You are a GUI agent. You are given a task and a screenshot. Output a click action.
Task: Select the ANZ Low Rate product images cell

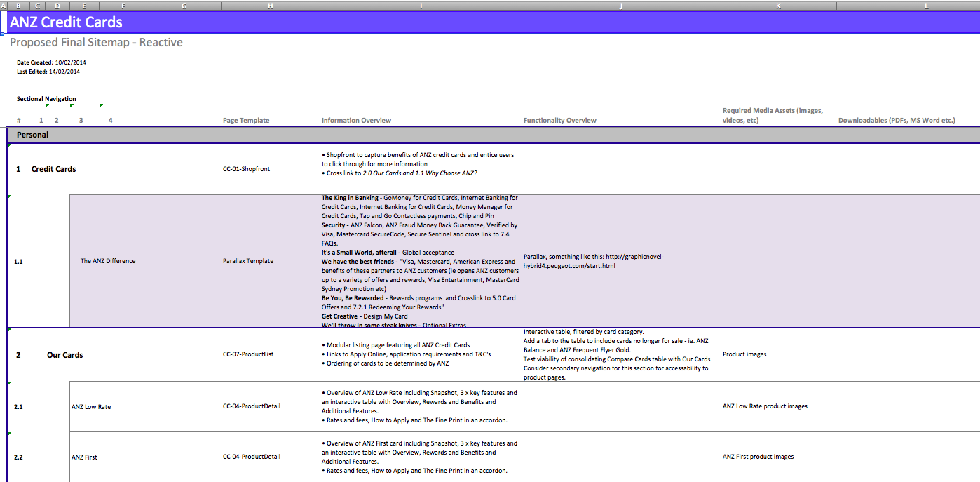click(765, 406)
